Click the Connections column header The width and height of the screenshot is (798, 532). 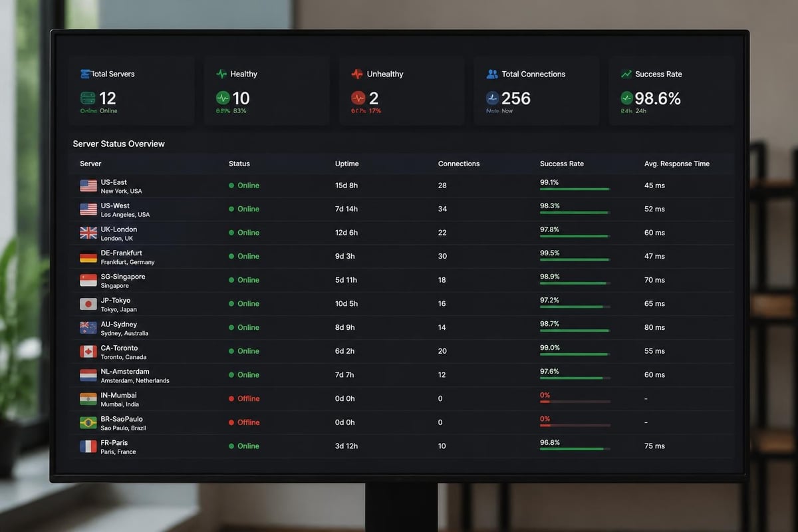(x=459, y=164)
